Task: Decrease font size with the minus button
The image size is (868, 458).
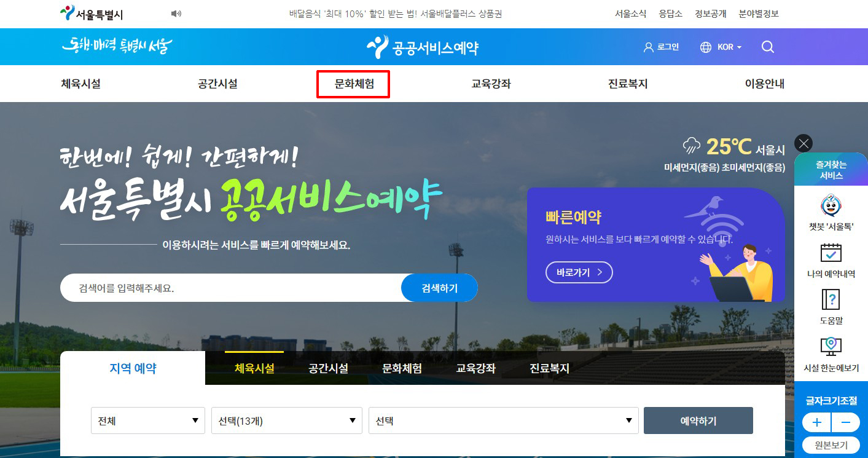Action: 846,422
